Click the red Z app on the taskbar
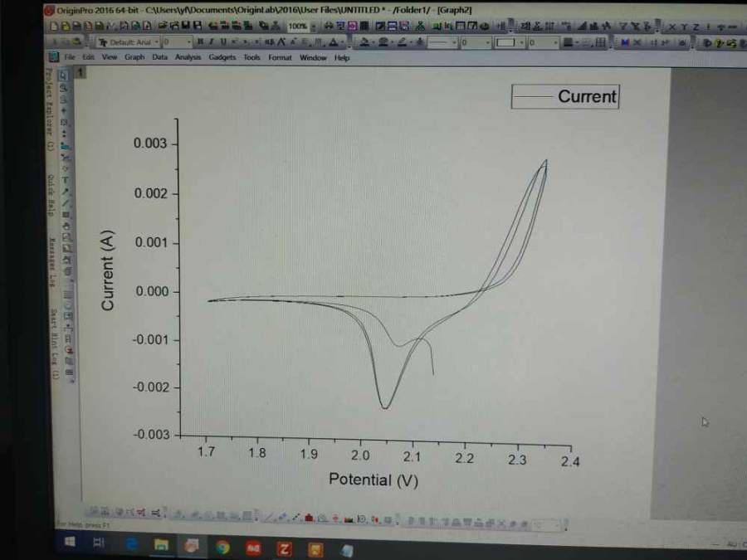Image resolution: width=747 pixels, height=560 pixels. [x=284, y=549]
